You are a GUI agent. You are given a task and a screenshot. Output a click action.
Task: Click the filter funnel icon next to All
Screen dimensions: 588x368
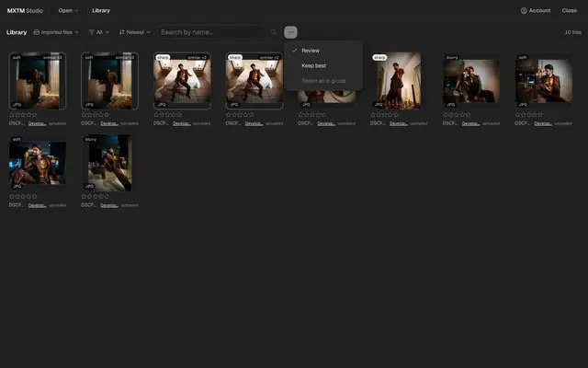91,32
